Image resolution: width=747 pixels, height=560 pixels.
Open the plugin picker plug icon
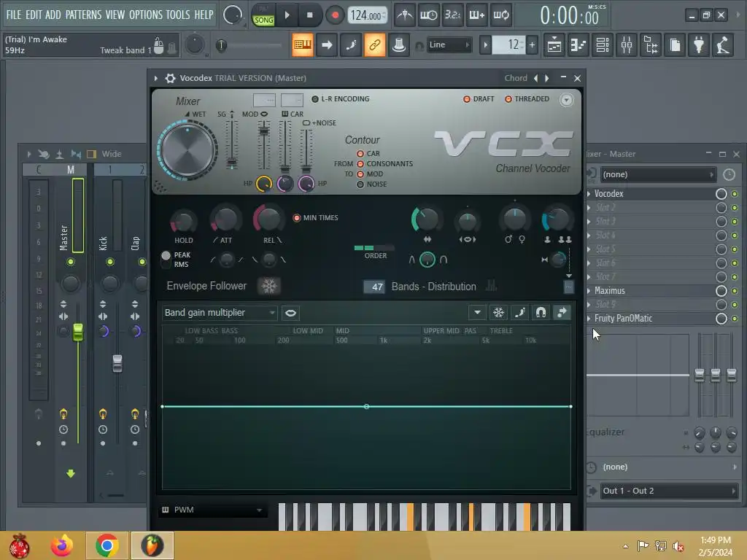click(x=699, y=45)
